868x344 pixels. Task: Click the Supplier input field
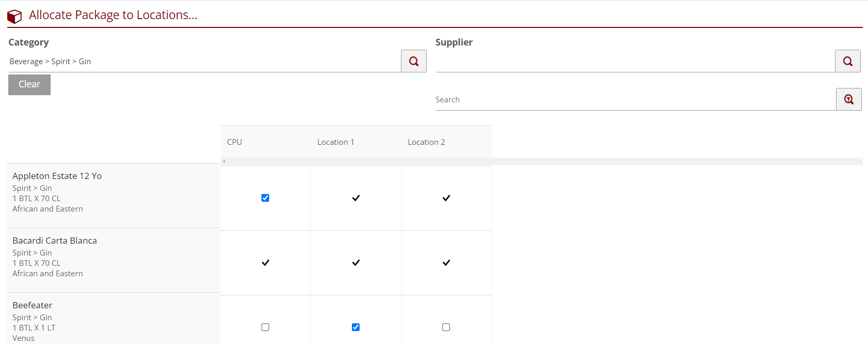(x=634, y=62)
